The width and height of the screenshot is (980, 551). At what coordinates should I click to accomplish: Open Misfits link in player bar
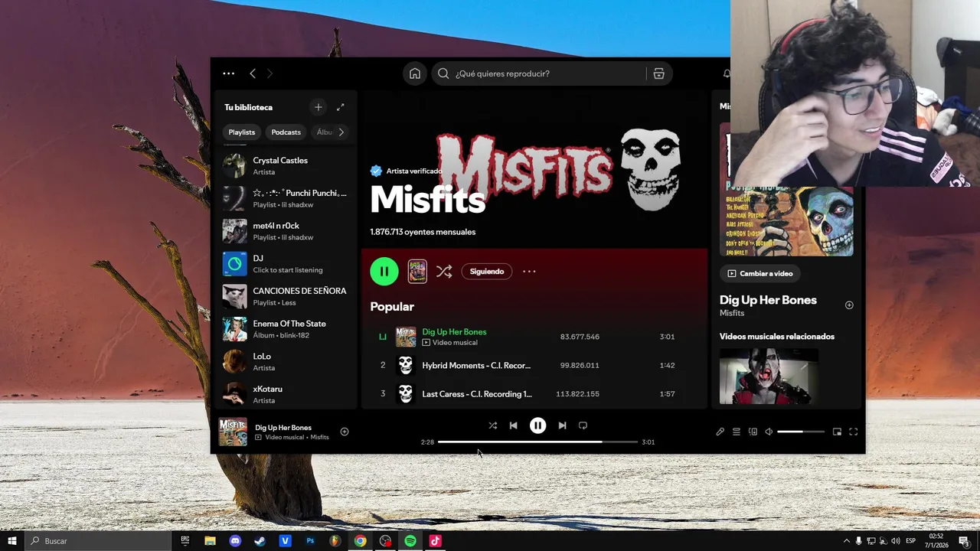(x=320, y=437)
